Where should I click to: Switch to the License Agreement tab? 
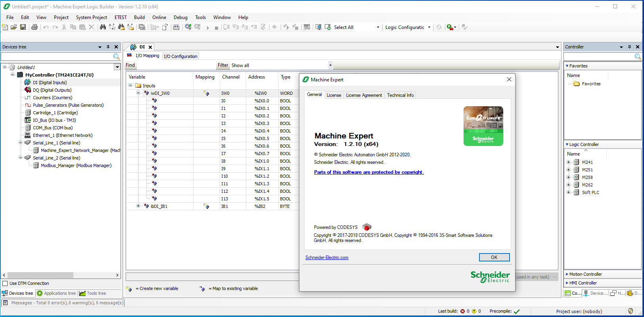(364, 95)
